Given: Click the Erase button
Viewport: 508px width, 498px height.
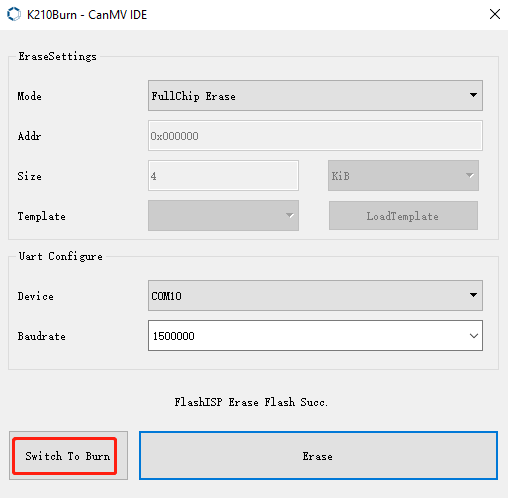Looking at the screenshot, I should click(318, 456).
